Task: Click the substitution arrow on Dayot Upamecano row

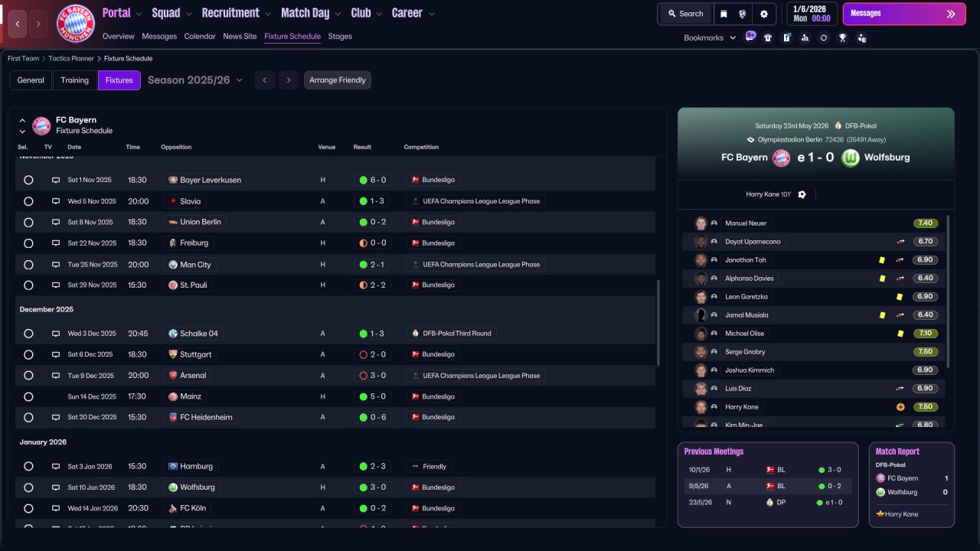Action: click(x=900, y=242)
